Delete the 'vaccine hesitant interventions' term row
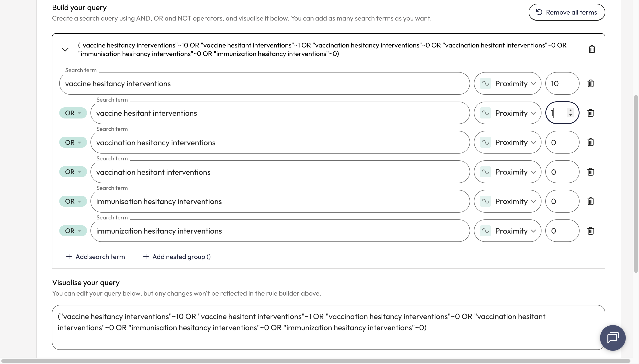 (590, 113)
